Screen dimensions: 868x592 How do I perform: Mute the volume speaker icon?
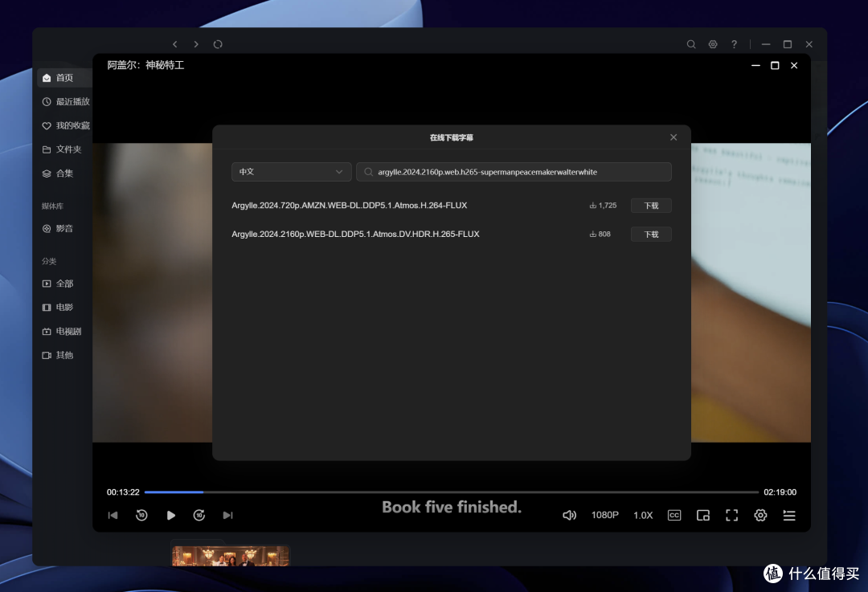[569, 515]
